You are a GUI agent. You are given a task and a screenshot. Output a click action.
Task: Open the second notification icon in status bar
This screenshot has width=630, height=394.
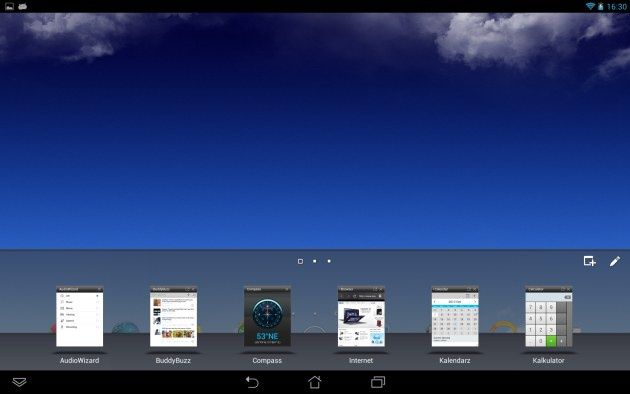coord(22,6)
